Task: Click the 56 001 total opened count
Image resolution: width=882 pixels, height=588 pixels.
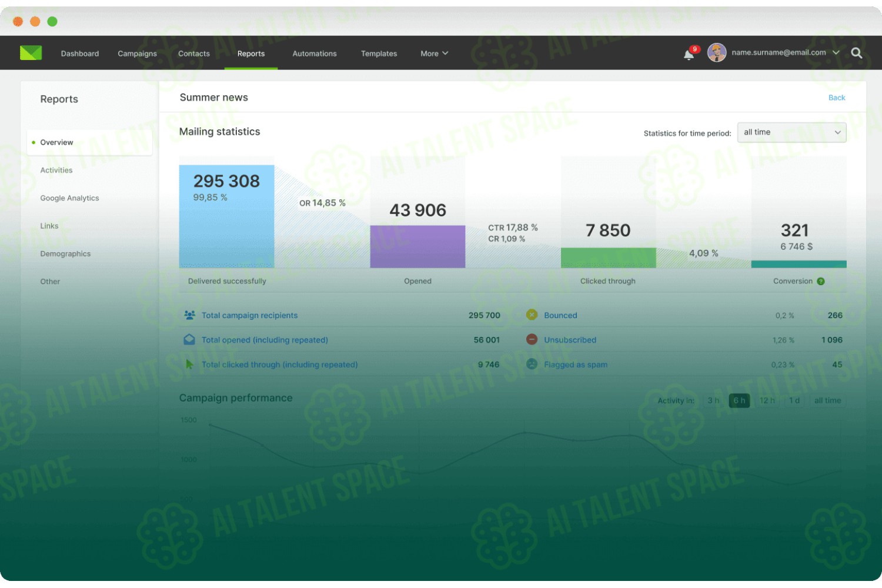Action: (486, 340)
